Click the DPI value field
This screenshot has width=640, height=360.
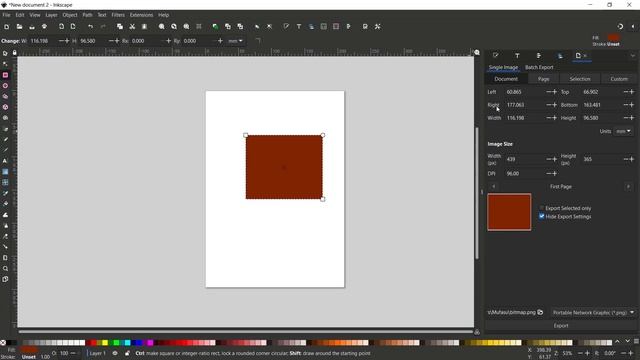coord(524,173)
